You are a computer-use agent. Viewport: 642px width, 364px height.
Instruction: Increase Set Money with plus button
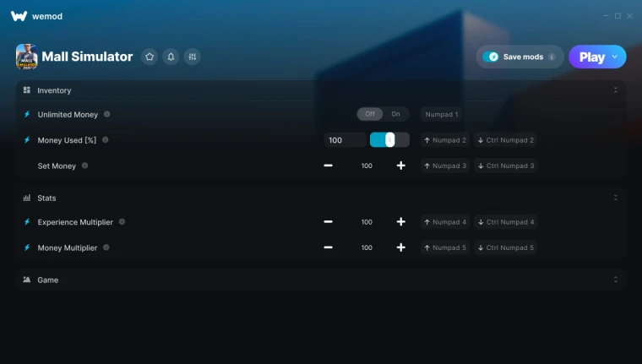[x=401, y=166]
